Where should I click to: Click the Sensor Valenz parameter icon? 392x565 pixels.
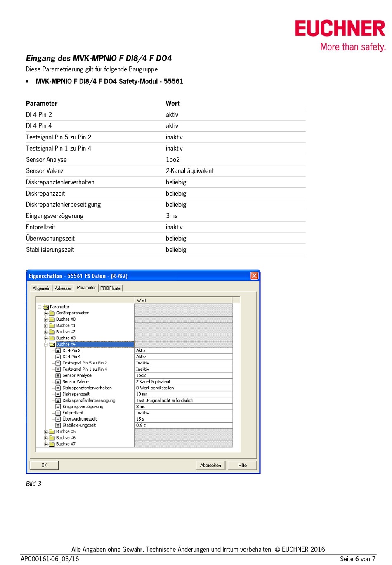pos(58,381)
